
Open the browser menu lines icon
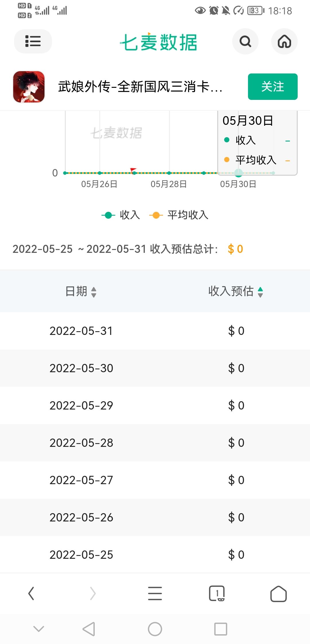155,593
